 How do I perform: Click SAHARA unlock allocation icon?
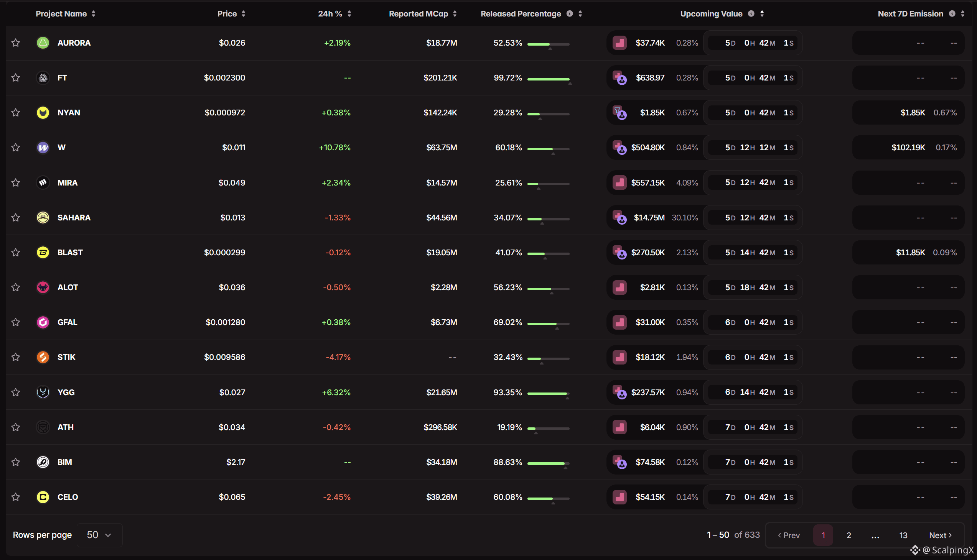(x=619, y=217)
